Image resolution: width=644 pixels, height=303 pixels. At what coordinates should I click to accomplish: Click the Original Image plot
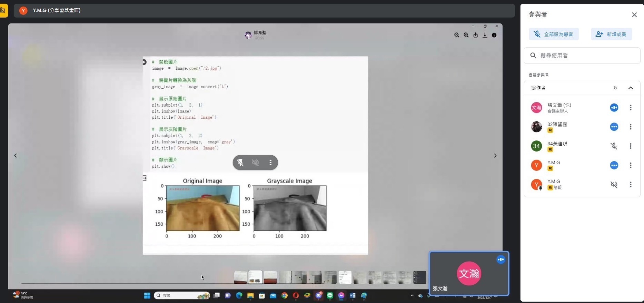[x=203, y=208]
